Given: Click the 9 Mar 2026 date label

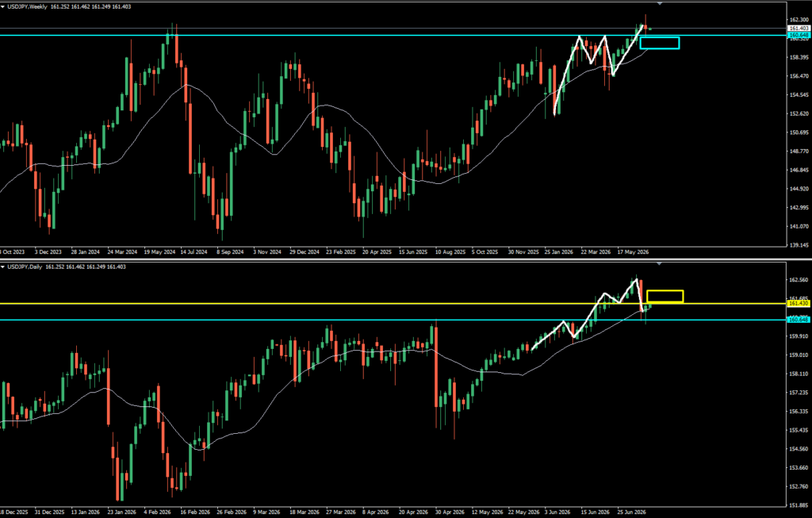Looking at the screenshot, I should click(266, 512).
